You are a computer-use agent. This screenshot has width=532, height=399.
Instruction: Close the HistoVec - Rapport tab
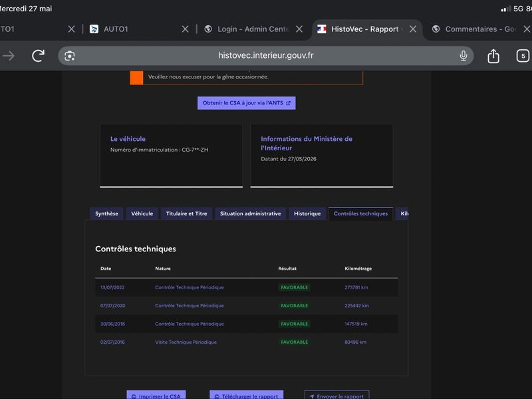(x=413, y=29)
